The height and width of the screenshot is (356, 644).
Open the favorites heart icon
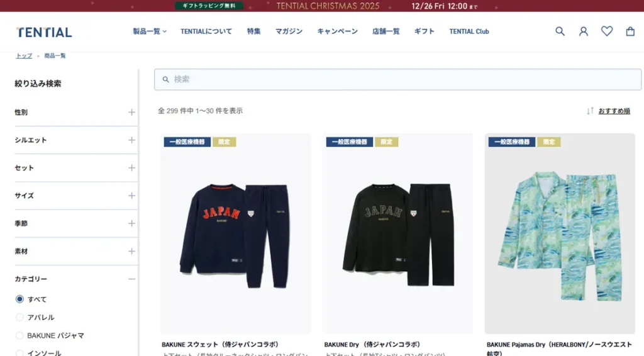[607, 31]
